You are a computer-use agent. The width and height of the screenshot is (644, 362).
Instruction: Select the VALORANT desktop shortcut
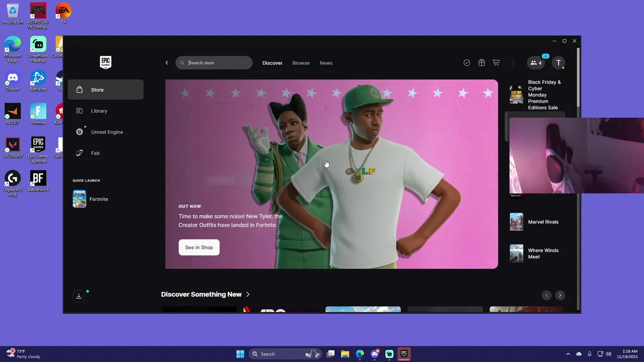pos(13,148)
